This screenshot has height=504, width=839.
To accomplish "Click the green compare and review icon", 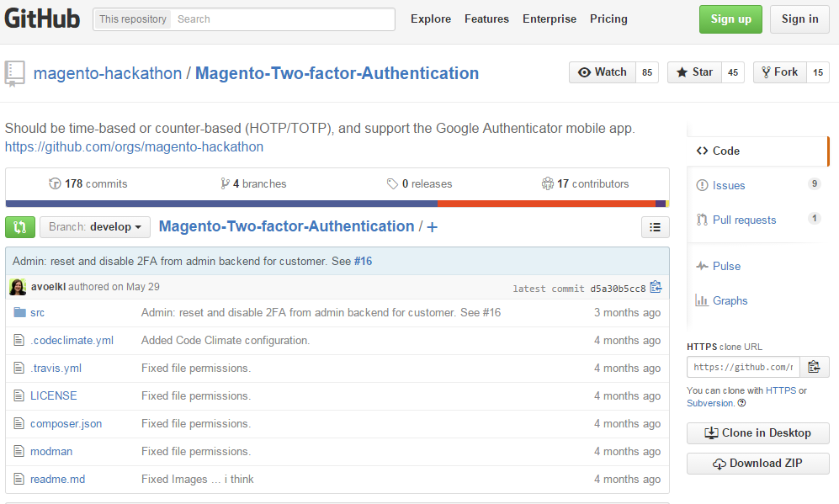I will 20,227.
